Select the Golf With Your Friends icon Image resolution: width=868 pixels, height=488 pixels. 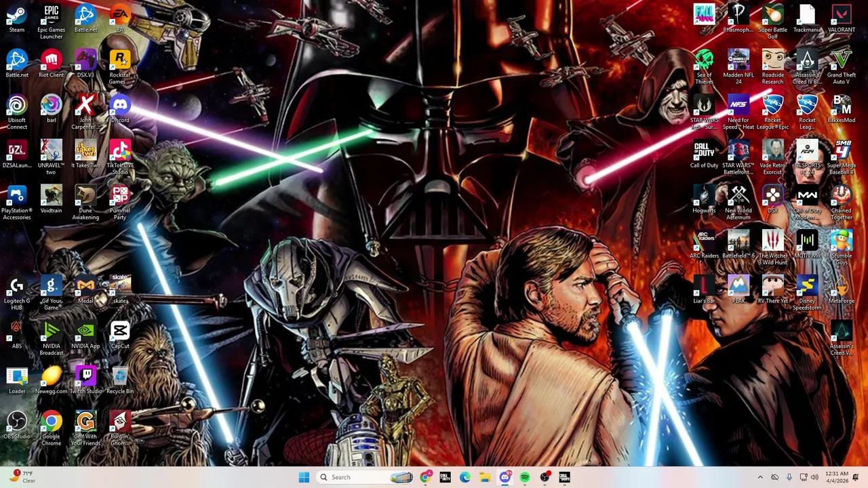coord(85,429)
